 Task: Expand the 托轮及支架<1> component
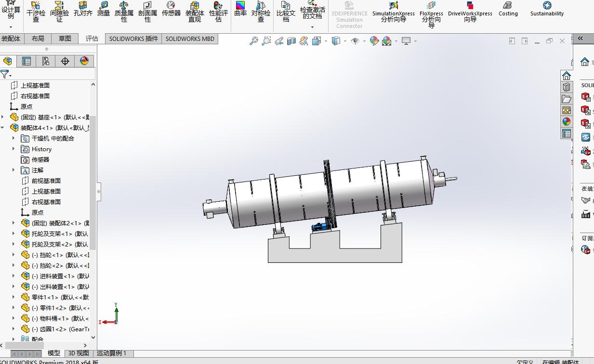click(x=13, y=234)
